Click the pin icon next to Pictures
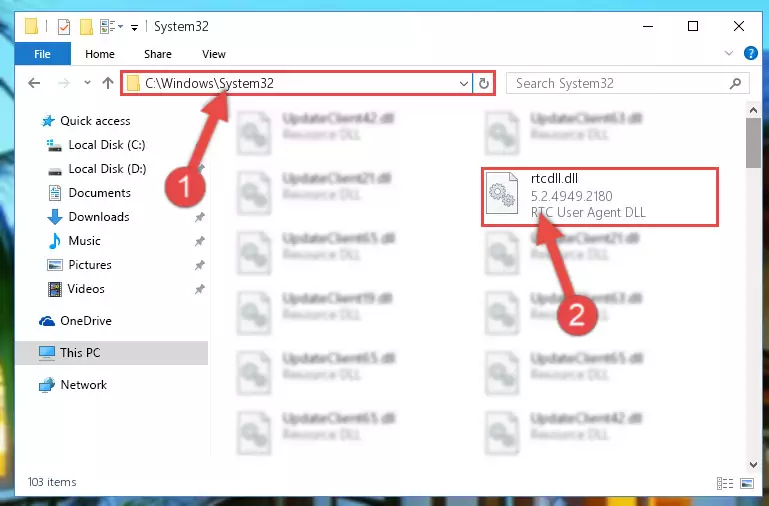This screenshot has height=506, width=769. pyautogui.click(x=200, y=265)
